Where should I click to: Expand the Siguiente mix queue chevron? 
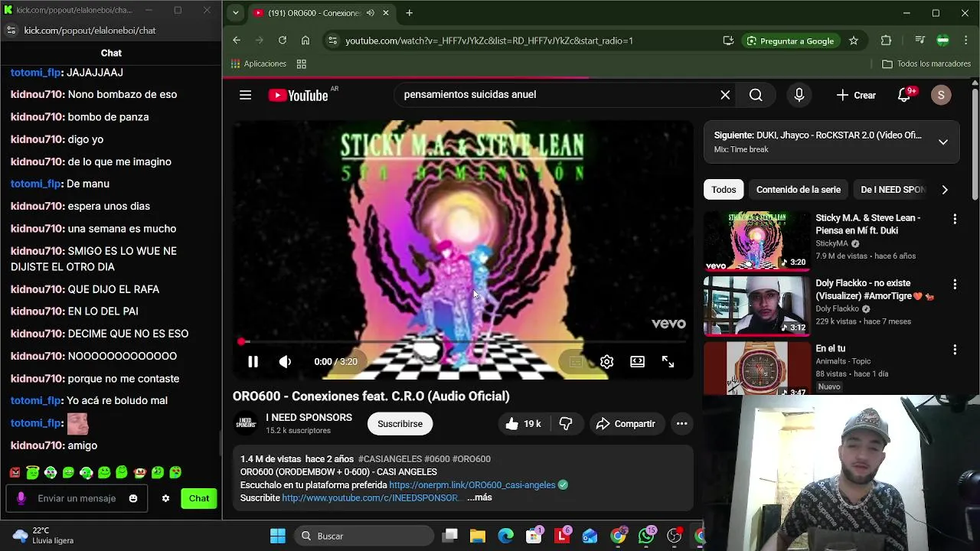coord(943,142)
